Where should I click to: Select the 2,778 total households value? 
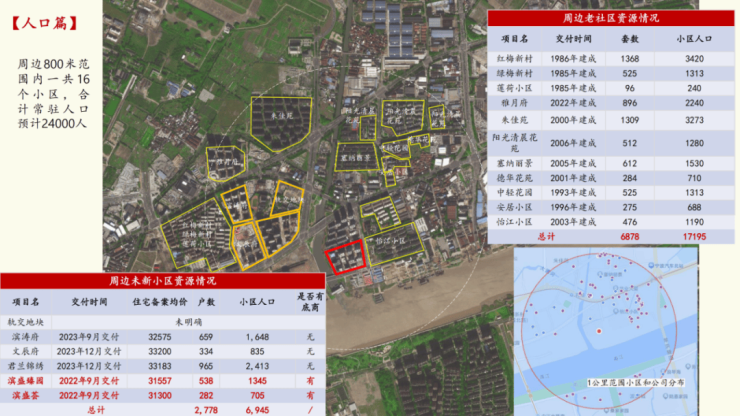coord(206,410)
